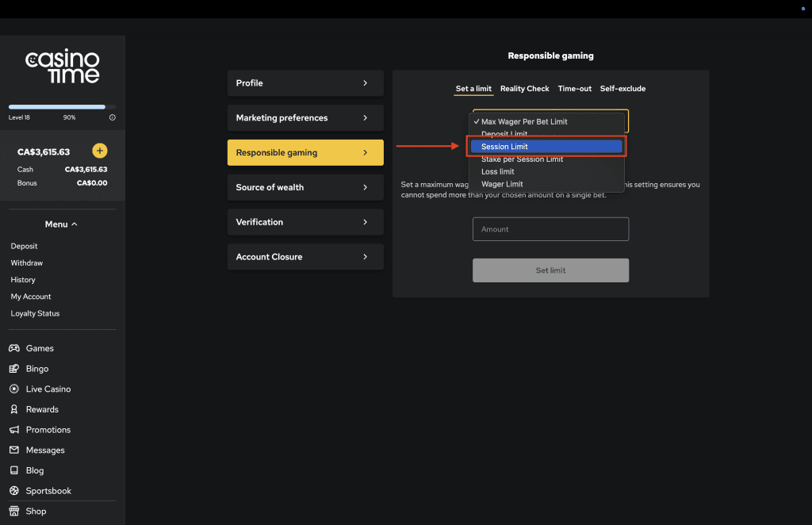812x525 pixels.
Task: Click the Casino Time logo
Action: 62,67
